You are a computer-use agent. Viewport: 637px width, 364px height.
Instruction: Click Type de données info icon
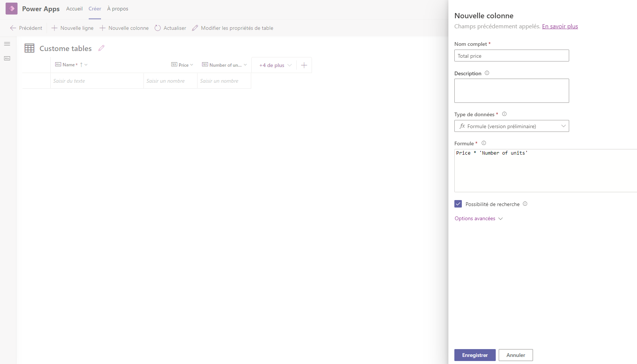pos(504,114)
